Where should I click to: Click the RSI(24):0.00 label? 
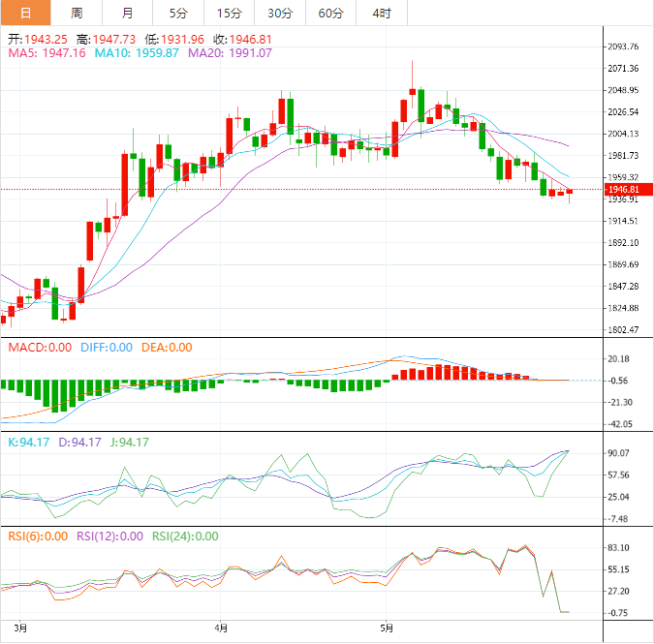[183, 537]
